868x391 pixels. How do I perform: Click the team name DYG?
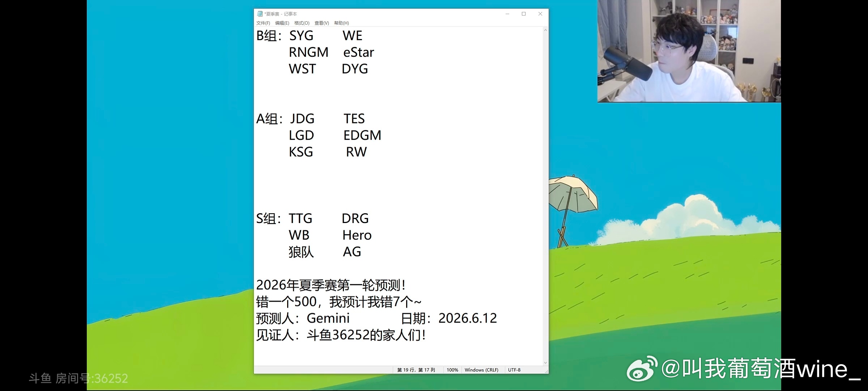(x=355, y=69)
